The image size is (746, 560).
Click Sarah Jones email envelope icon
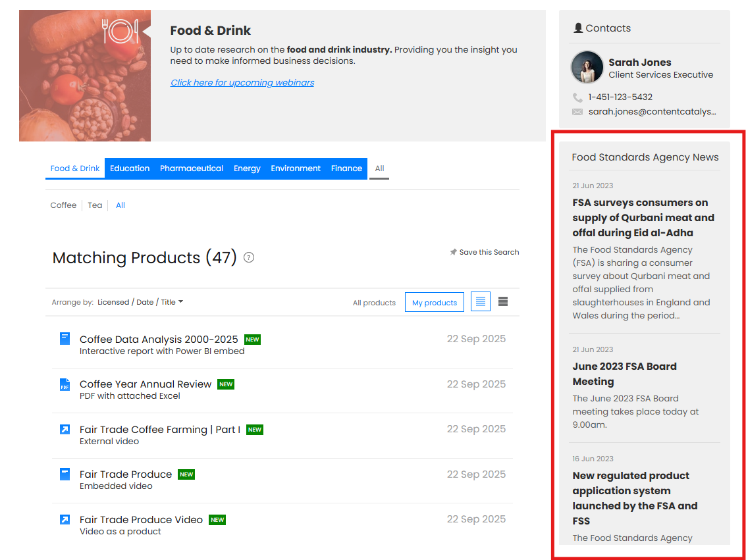coord(577,112)
